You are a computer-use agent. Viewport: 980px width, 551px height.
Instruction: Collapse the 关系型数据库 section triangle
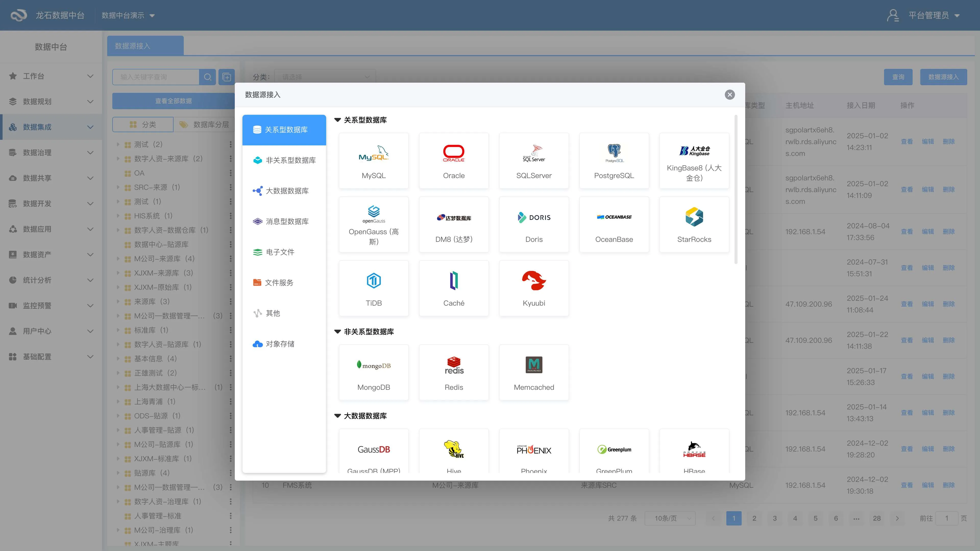(x=337, y=120)
